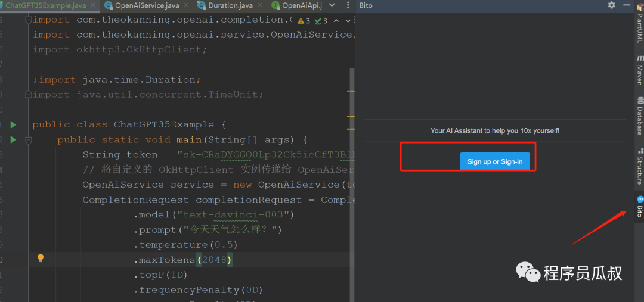This screenshot has height=302, width=644.
Task: Click inside the 'text-davinci-003' model string
Action: point(233,215)
